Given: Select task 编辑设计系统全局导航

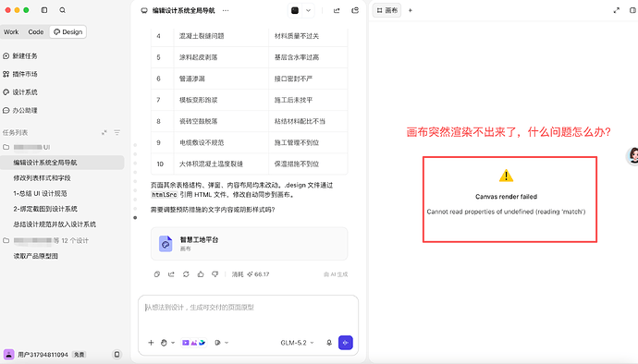Looking at the screenshot, I should tap(62, 163).
